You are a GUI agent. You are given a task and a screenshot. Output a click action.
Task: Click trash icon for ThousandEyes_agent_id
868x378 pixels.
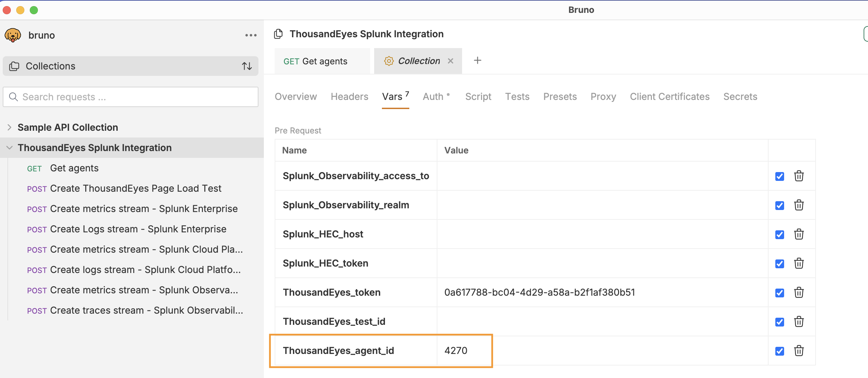click(799, 351)
